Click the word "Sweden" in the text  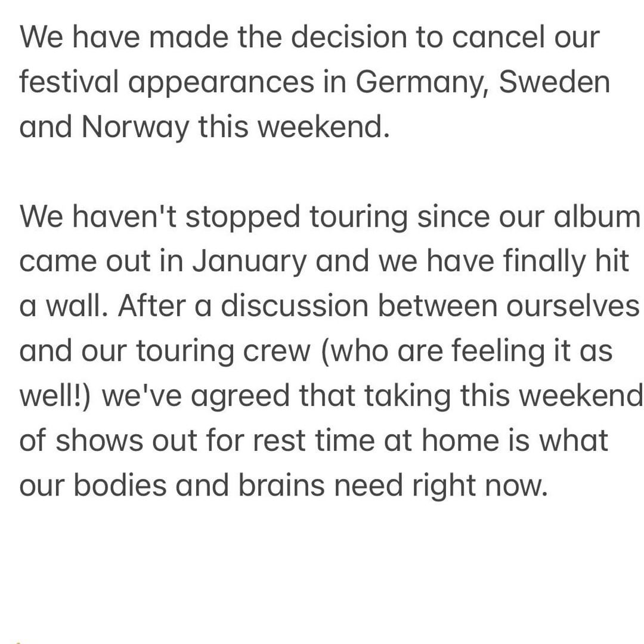pyautogui.click(x=554, y=81)
